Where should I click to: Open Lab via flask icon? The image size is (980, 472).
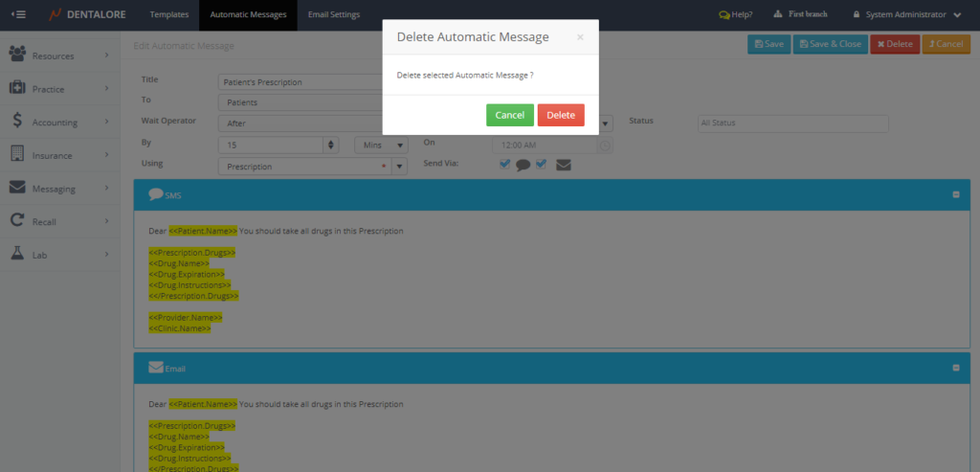click(x=17, y=255)
